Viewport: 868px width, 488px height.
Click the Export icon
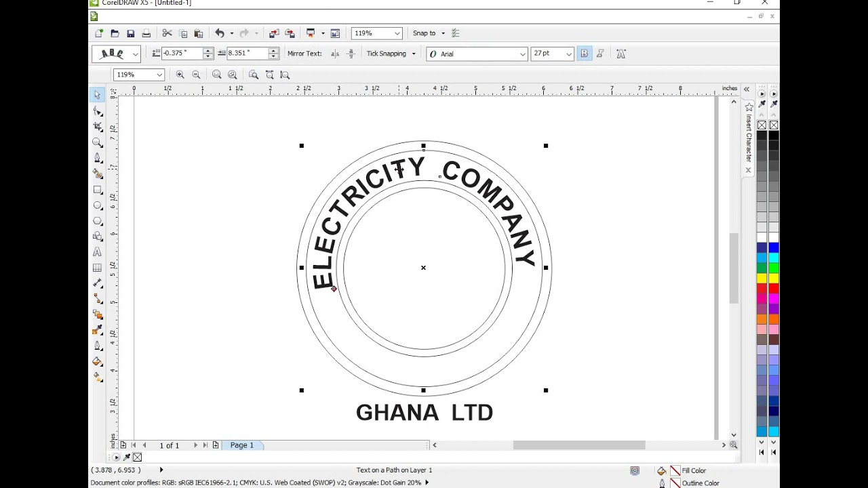pos(290,33)
